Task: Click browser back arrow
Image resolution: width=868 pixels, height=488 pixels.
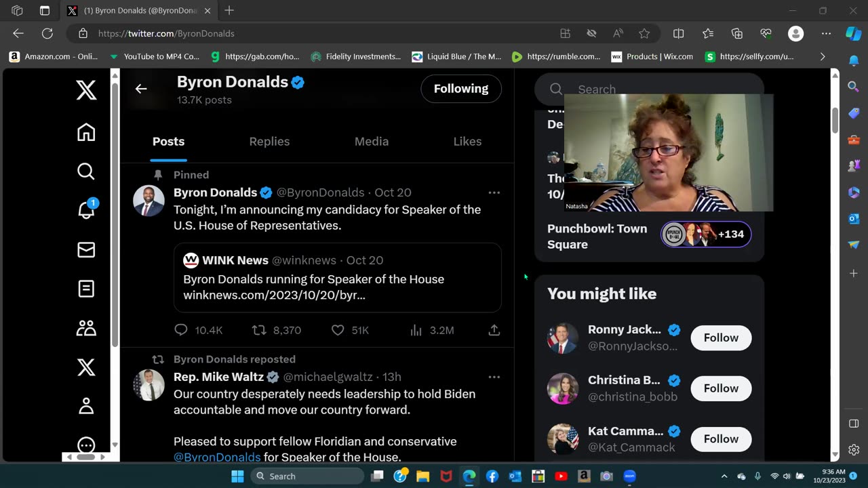Action: [x=18, y=33]
